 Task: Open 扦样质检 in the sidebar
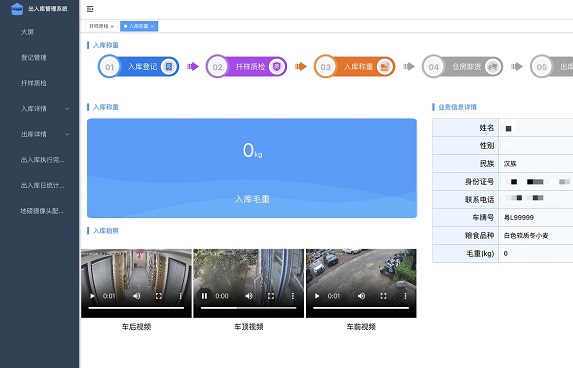pos(34,83)
